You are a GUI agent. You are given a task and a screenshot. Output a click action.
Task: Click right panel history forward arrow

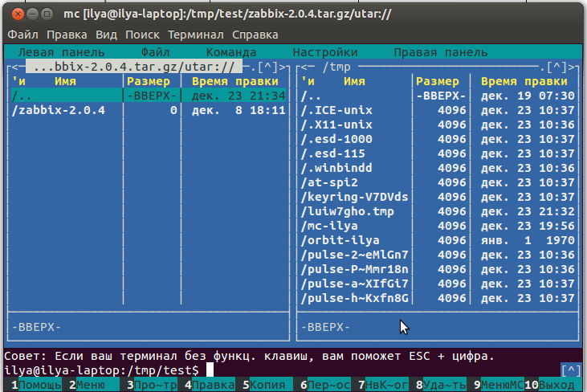pos(571,67)
